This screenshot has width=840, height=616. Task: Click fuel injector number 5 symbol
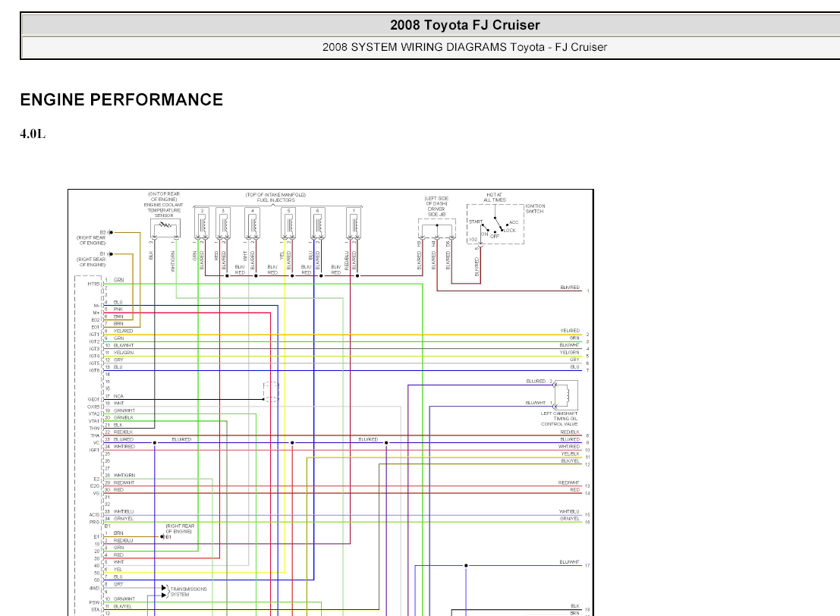(x=288, y=223)
